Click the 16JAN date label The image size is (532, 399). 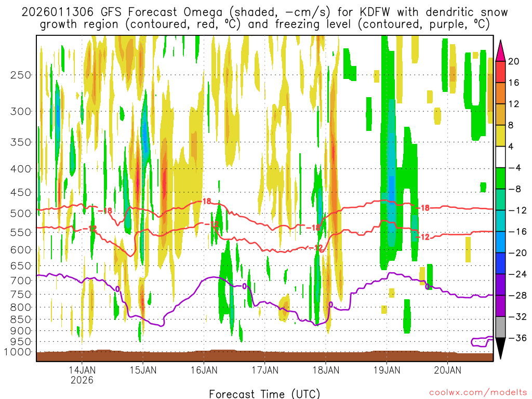pos(204,370)
